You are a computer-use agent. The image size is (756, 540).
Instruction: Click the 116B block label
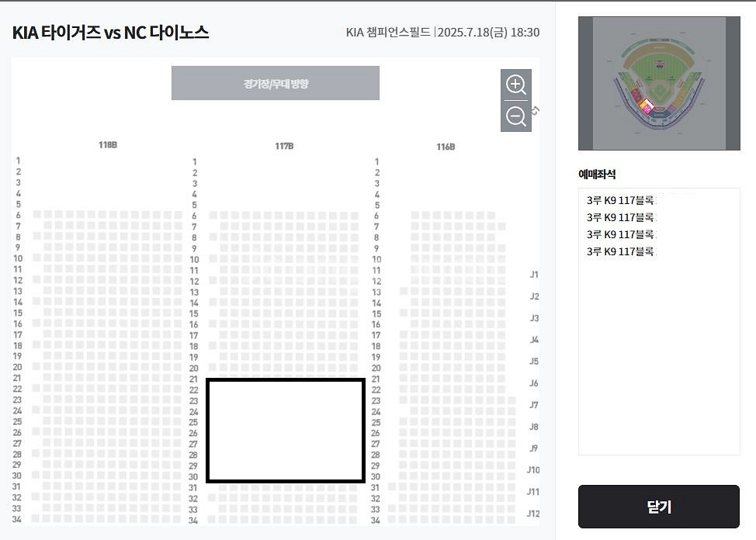point(446,147)
